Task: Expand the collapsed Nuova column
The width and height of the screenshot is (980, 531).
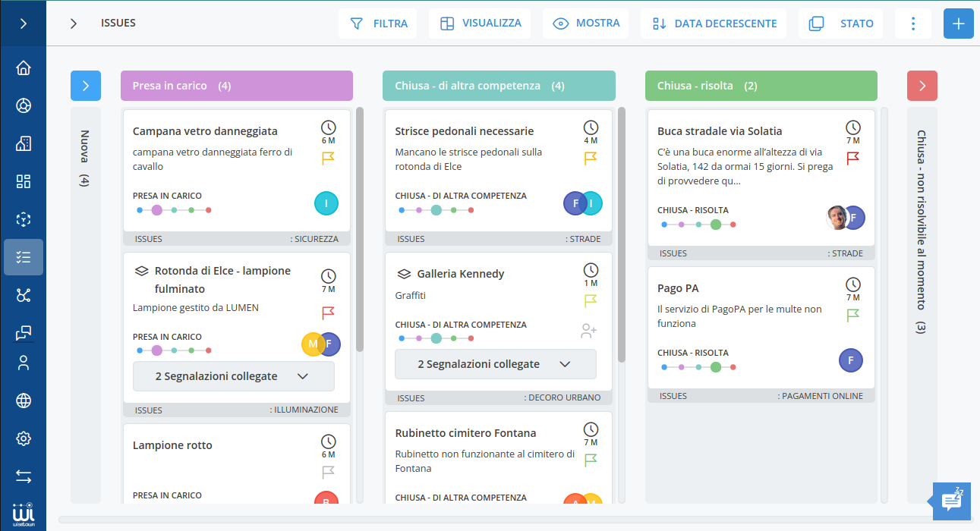Action: (x=85, y=86)
